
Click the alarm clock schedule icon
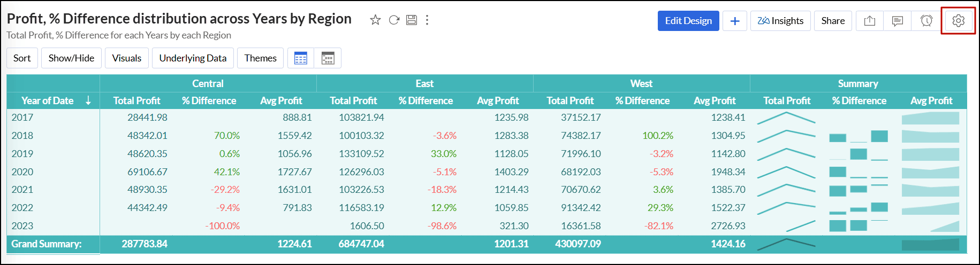[926, 21]
